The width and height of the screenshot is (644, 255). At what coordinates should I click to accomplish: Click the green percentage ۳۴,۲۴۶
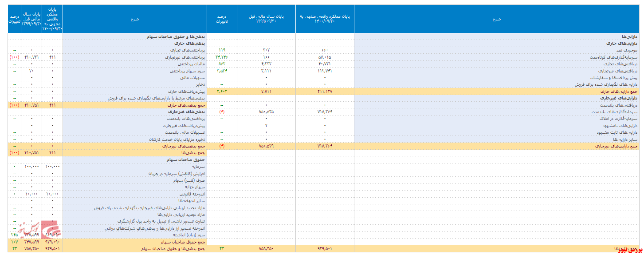pyautogui.click(x=222, y=57)
